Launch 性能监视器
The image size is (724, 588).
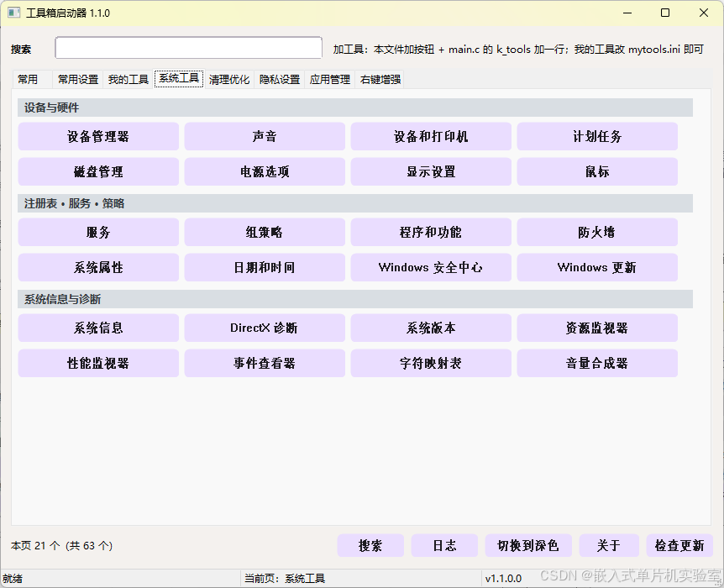98,363
